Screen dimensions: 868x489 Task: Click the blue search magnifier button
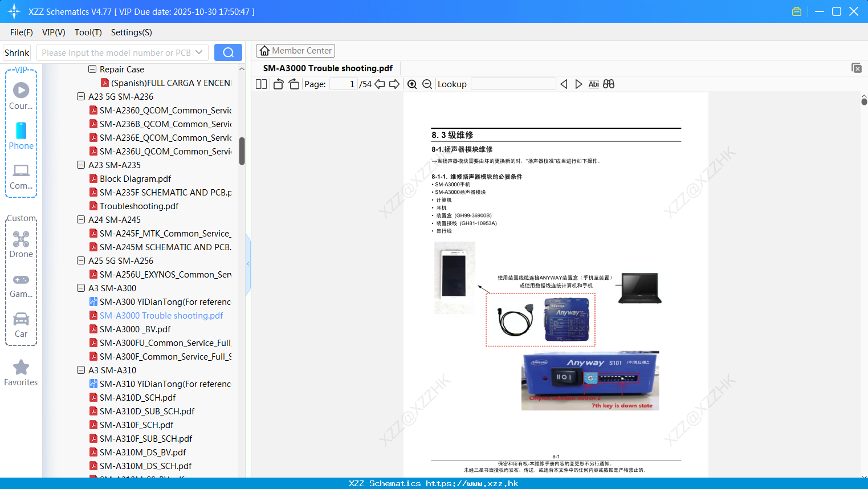[228, 52]
